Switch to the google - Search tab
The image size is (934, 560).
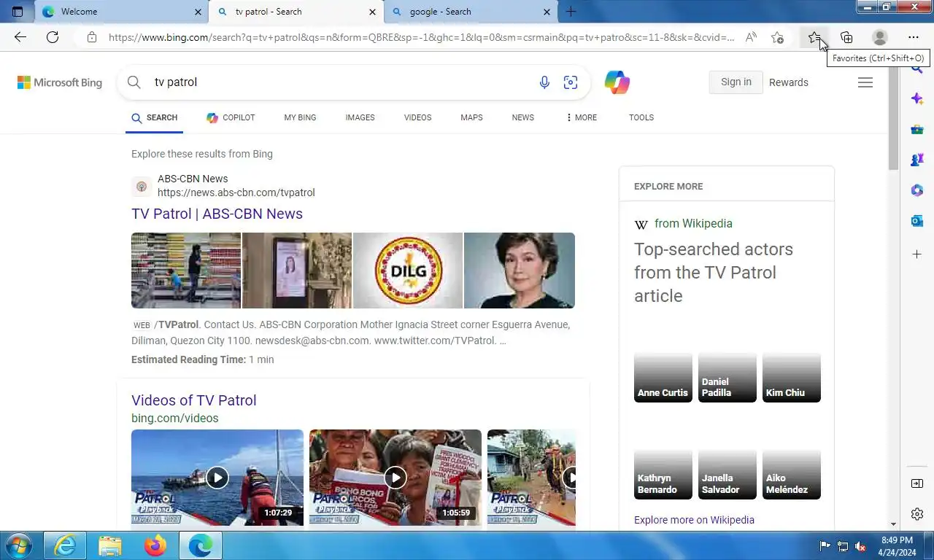471,12
